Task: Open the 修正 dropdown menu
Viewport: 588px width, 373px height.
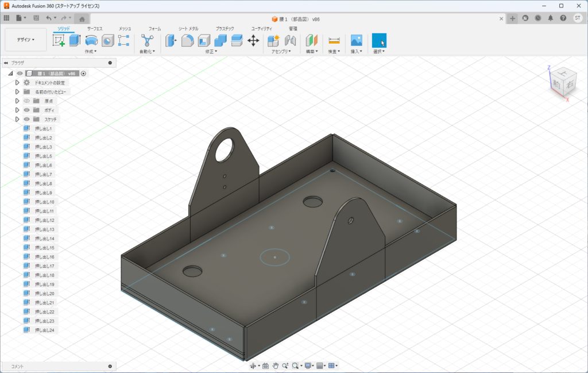Action: tap(211, 51)
